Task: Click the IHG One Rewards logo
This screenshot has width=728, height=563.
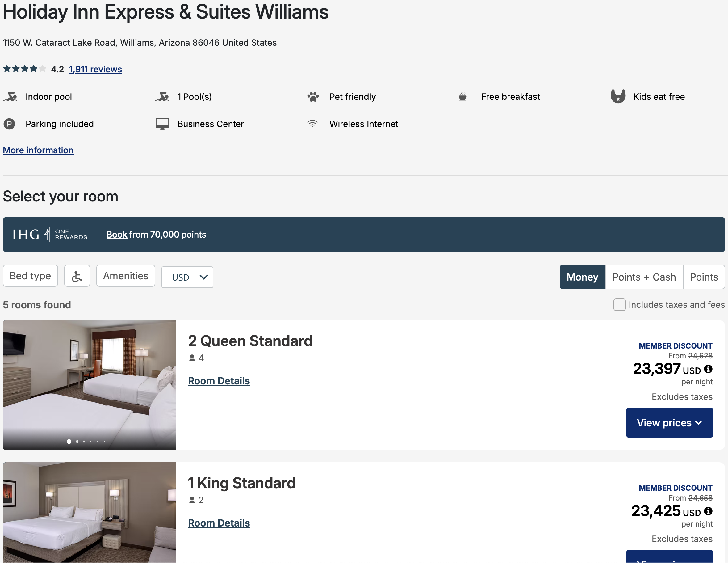Action: (x=49, y=234)
